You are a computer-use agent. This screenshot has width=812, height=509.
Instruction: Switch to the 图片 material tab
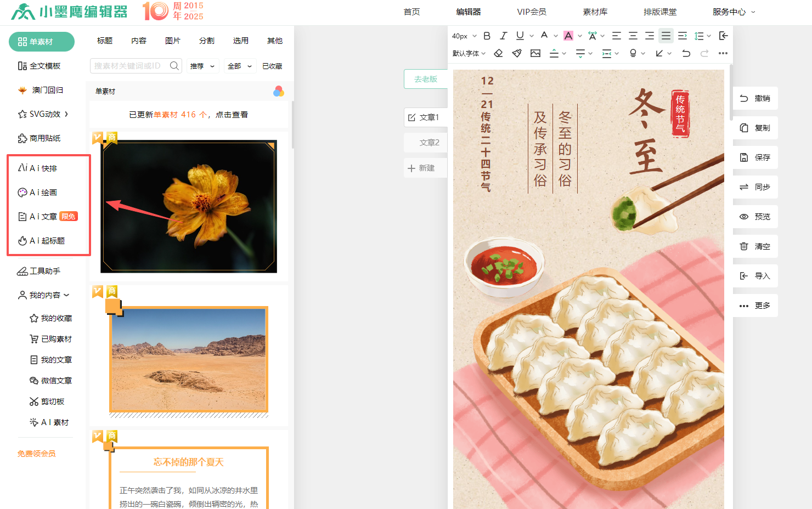(172, 41)
